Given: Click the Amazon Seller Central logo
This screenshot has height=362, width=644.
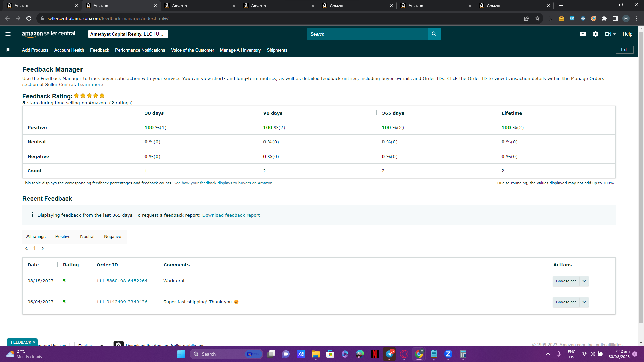Looking at the screenshot, I should [49, 34].
